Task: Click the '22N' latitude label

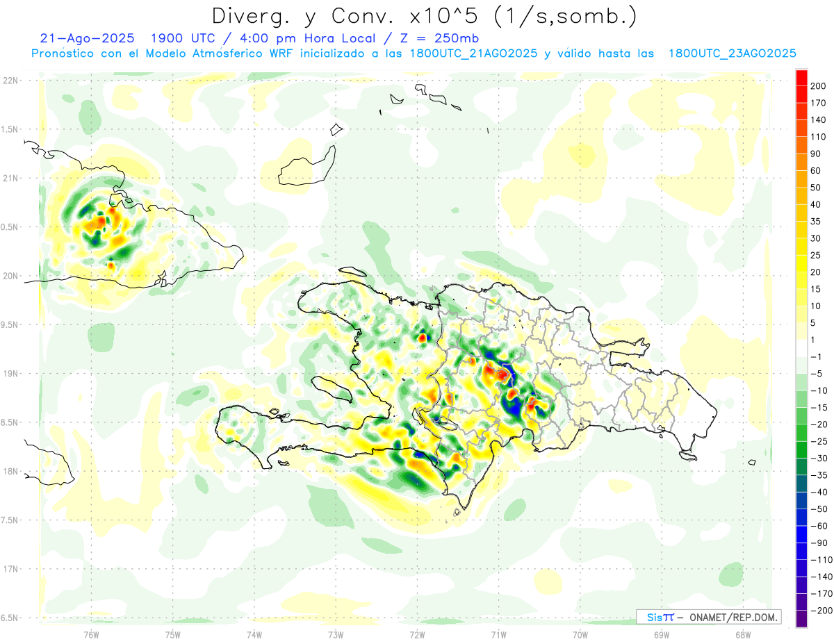Action: click(x=10, y=80)
